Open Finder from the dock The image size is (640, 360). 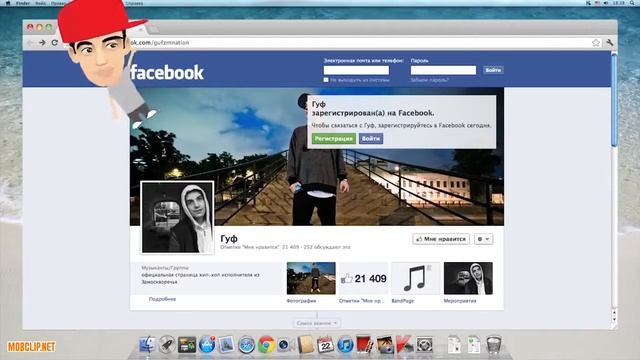click(x=147, y=345)
